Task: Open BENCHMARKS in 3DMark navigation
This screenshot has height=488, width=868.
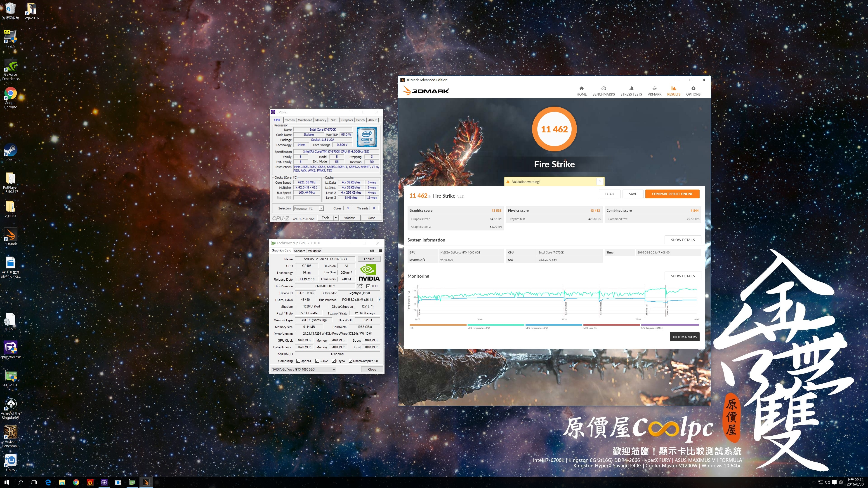Action: click(604, 91)
